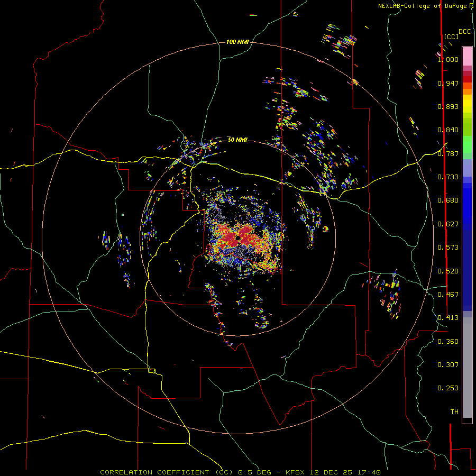Select the 0.840 legend value
Image resolution: width=476 pixels, height=476 pixels.
pyautogui.click(x=448, y=130)
